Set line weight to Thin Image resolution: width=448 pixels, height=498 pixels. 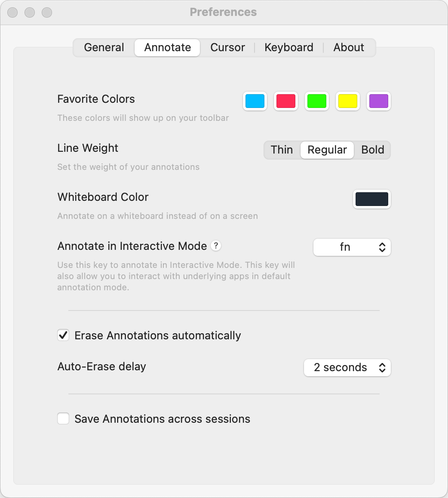pyautogui.click(x=282, y=150)
